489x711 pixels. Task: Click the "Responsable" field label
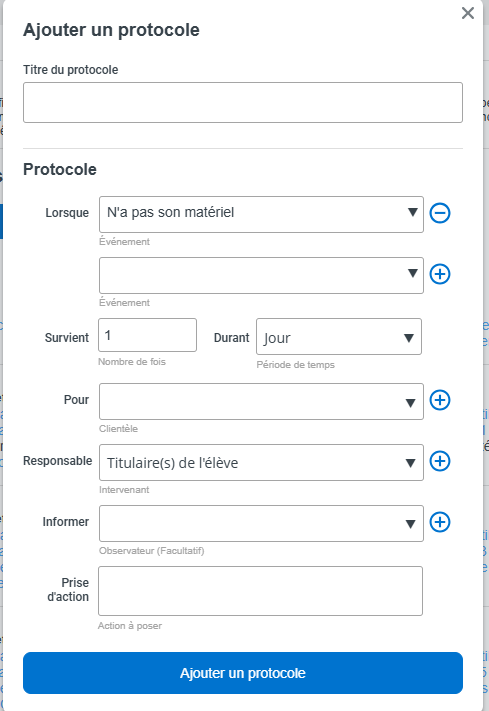point(58,461)
